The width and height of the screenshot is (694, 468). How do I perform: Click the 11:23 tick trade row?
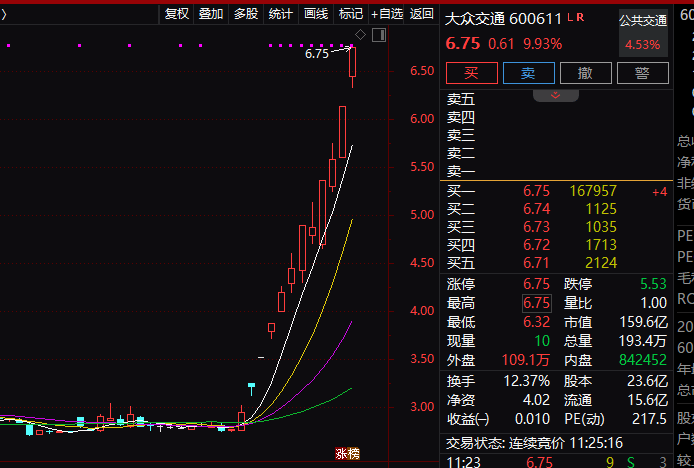556,462
